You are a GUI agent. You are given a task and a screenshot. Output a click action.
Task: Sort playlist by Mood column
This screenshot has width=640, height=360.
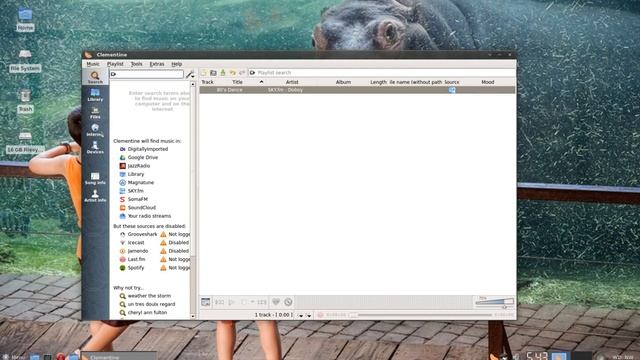(x=488, y=82)
